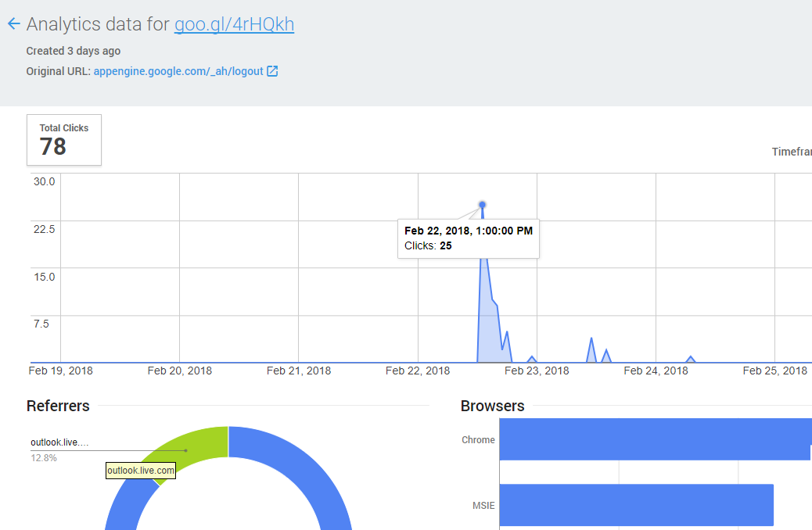Viewport: 812px width, 530px height.
Task: Click the 'Feb 20, 2018' axis label
Action: [x=180, y=371]
